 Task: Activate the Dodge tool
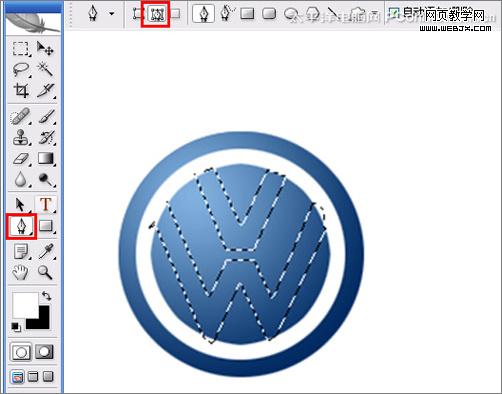point(46,179)
